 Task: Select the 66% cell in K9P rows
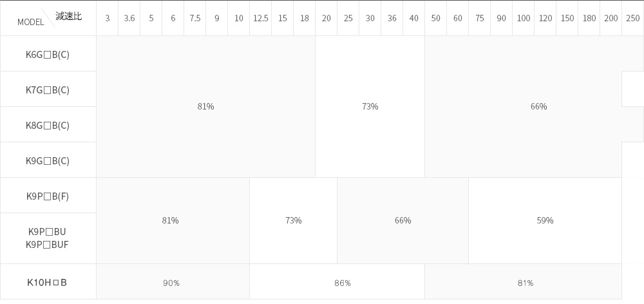point(403,221)
